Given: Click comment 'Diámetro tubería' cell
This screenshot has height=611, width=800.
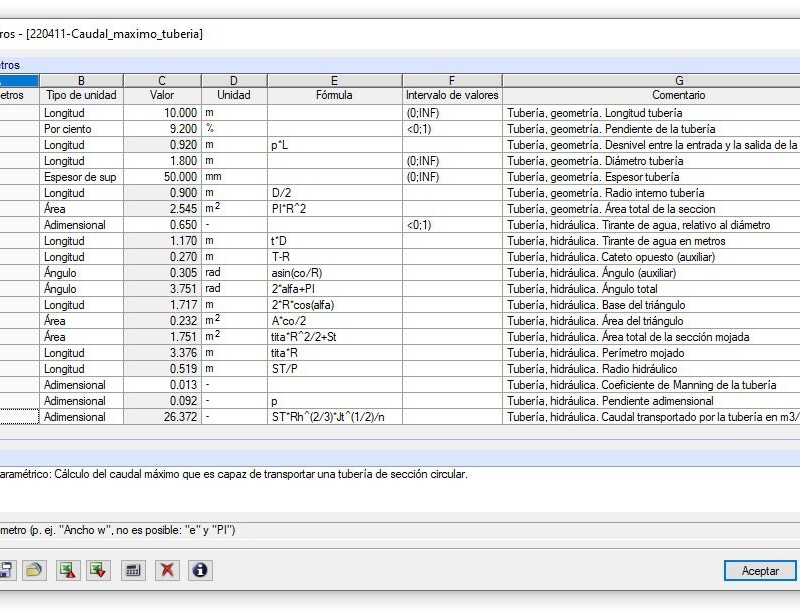Looking at the screenshot, I should pos(651,161).
